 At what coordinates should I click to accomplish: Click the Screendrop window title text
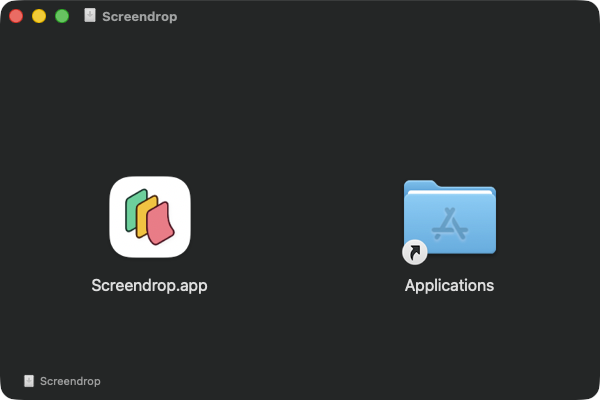(x=140, y=16)
